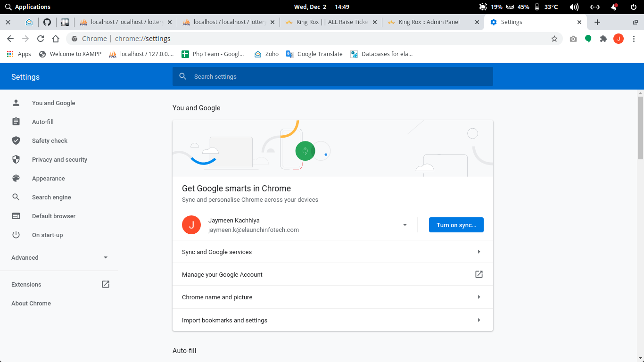Open Php Team Google Sheets bookmark

coord(213,54)
